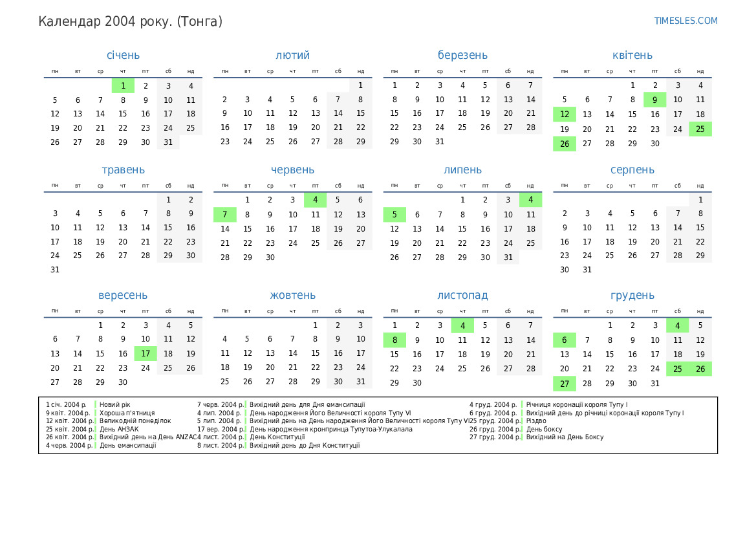Click September 30 in вересень
This screenshot has height=535, width=756.
(123, 382)
